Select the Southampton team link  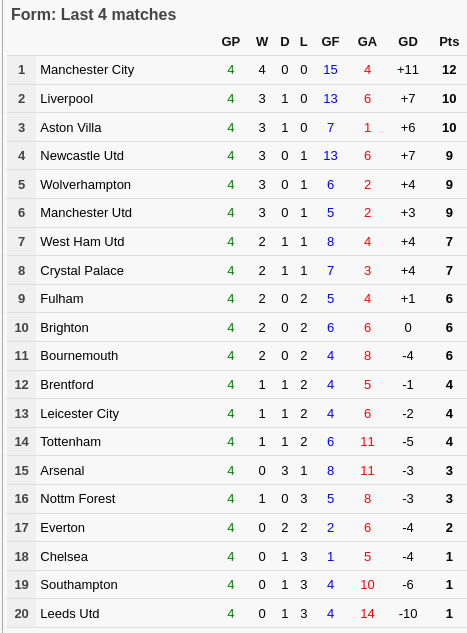[79, 585]
